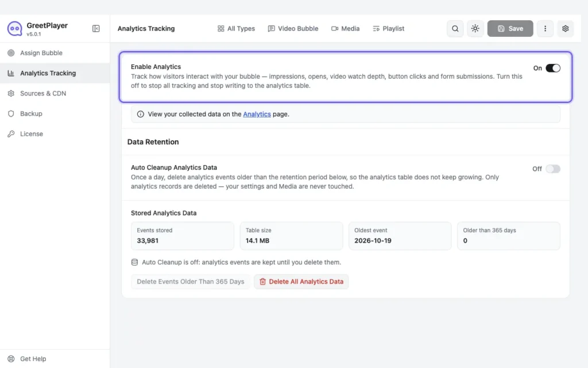Screen dimensions: 588x368
Task: Toggle light/dark theme sun icon
Action: 475,29
